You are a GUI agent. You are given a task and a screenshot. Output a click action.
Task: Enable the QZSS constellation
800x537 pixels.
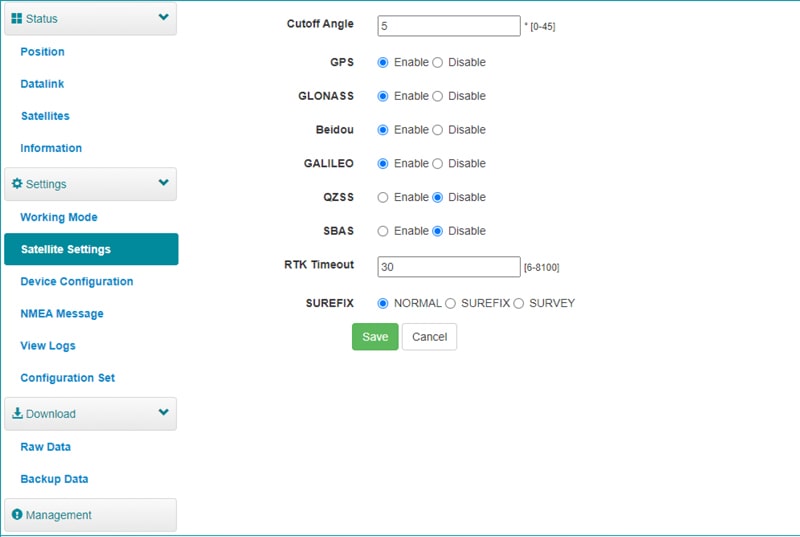tap(383, 197)
